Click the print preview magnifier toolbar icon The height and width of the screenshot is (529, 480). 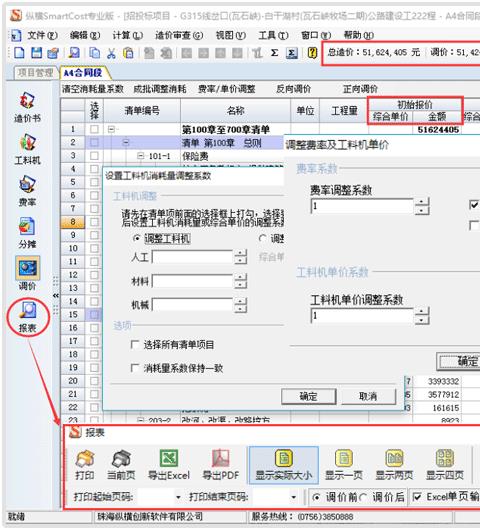coord(74,53)
